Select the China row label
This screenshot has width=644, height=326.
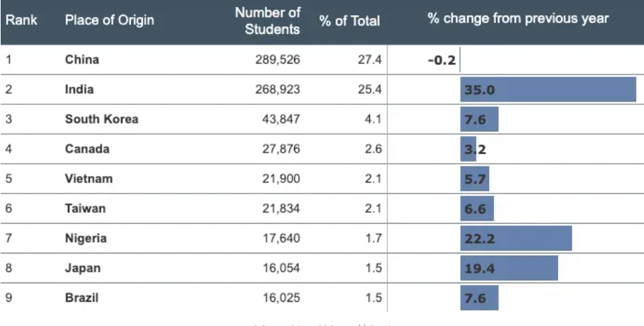[82, 59]
